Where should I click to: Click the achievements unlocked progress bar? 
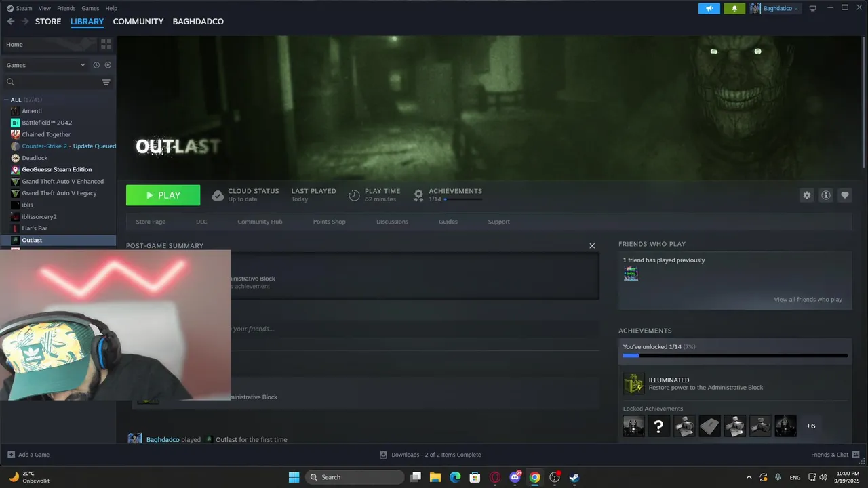click(x=735, y=356)
